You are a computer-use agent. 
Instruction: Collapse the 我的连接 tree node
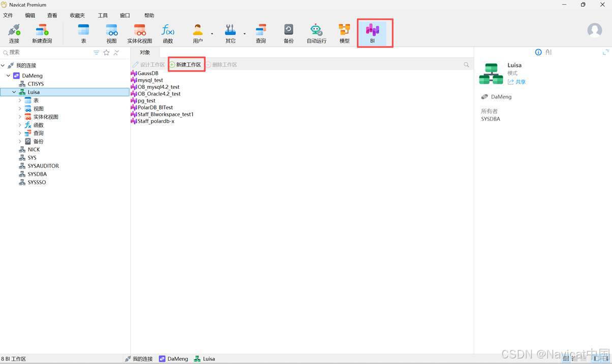click(x=3, y=65)
